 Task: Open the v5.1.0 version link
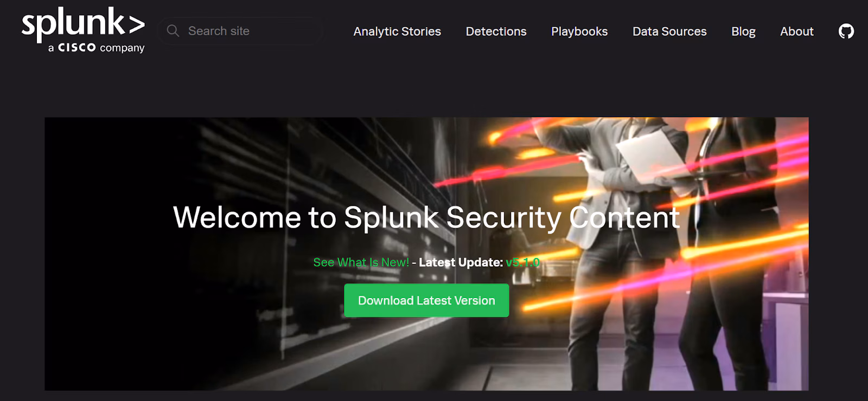(522, 262)
